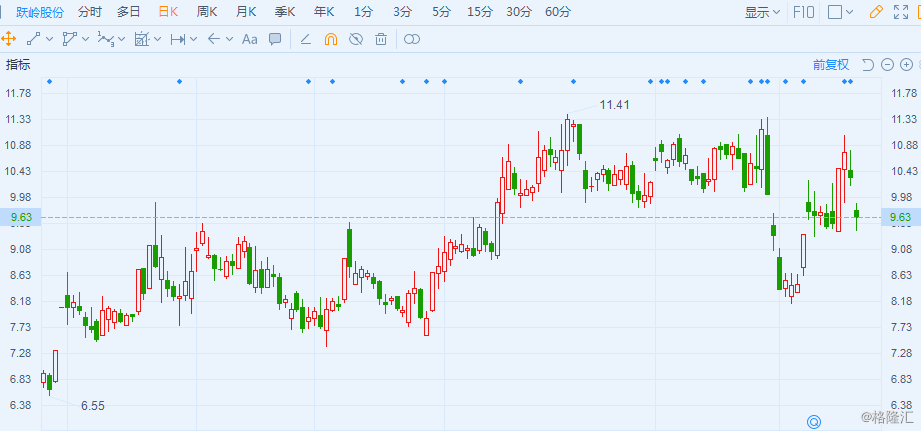Expand the line tool dropdown arrow
The width and height of the screenshot is (921, 431).
(49, 39)
